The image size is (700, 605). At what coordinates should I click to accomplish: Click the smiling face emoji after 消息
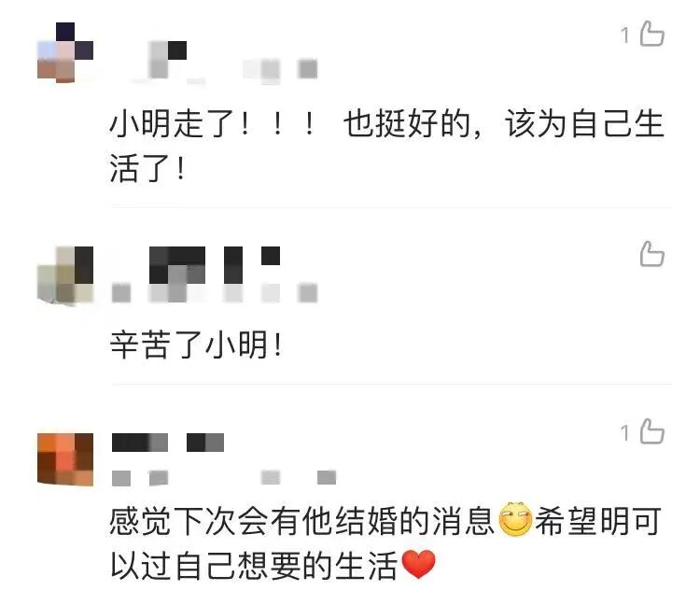point(514,519)
